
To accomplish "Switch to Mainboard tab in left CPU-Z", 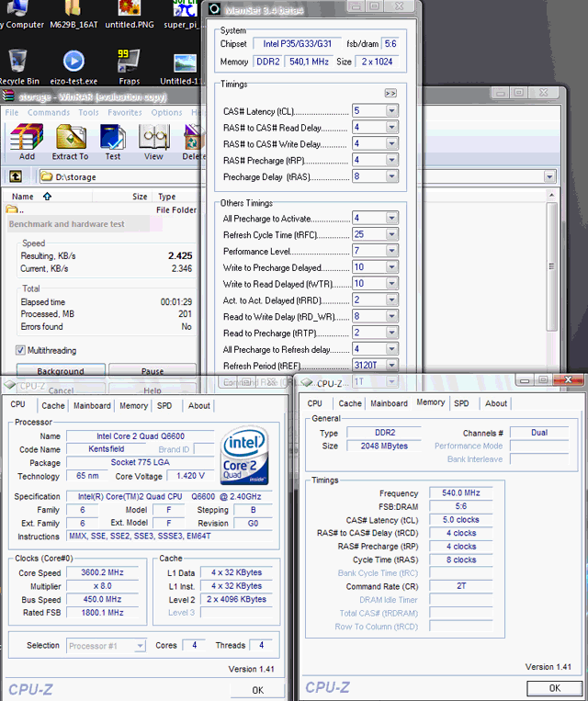I will pyautogui.click(x=92, y=405).
